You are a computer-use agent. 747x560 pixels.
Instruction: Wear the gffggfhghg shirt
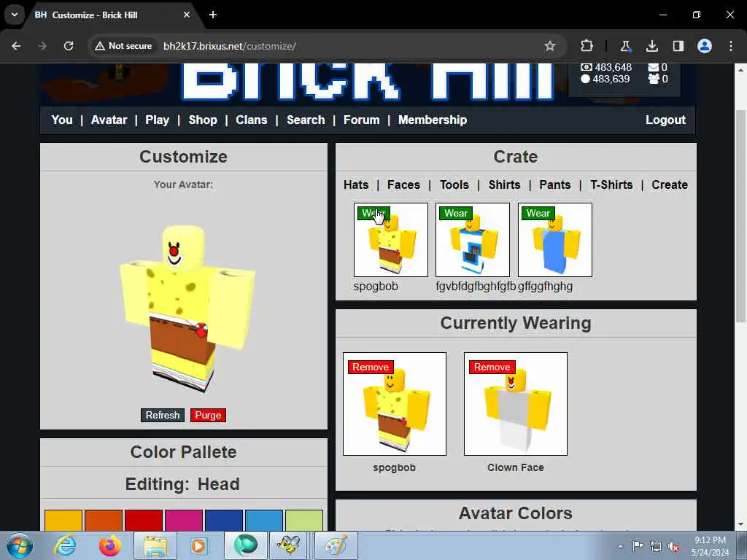click(538, 214)
